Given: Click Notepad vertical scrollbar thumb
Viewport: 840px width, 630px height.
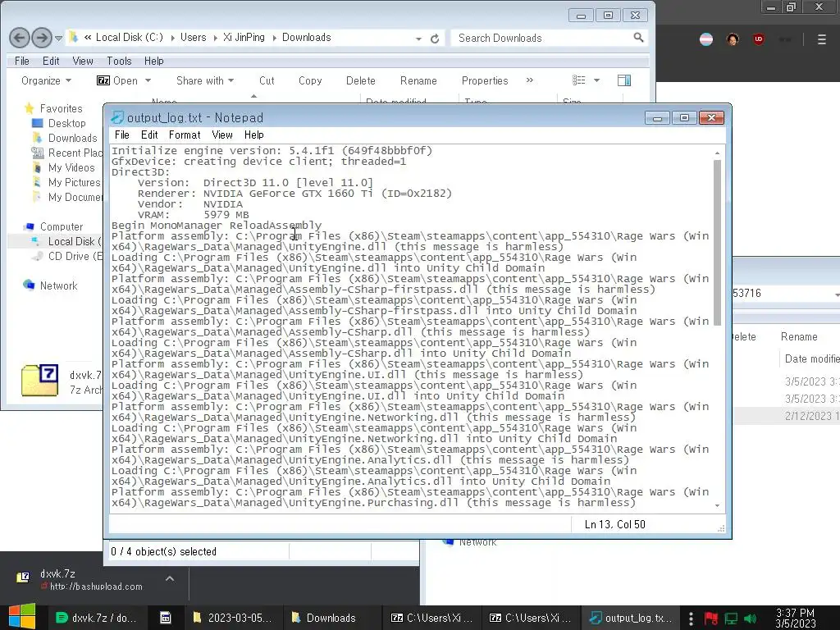Looking at the screenshot, I should pos(717,242).
